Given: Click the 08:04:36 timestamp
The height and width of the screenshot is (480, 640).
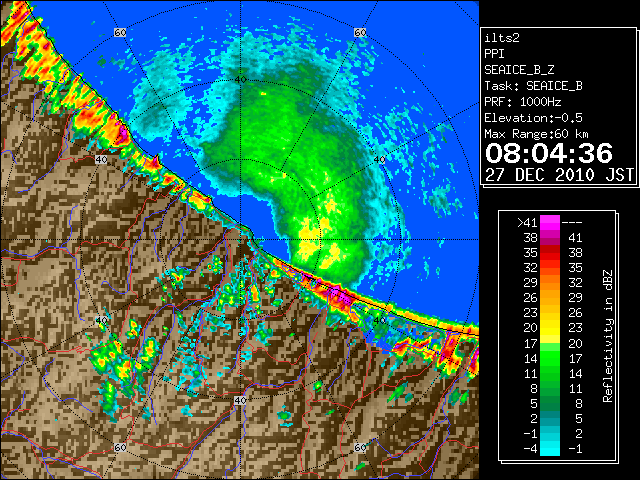Looking at the screenshot, I should pyautogui.click(x=549, y=153).
